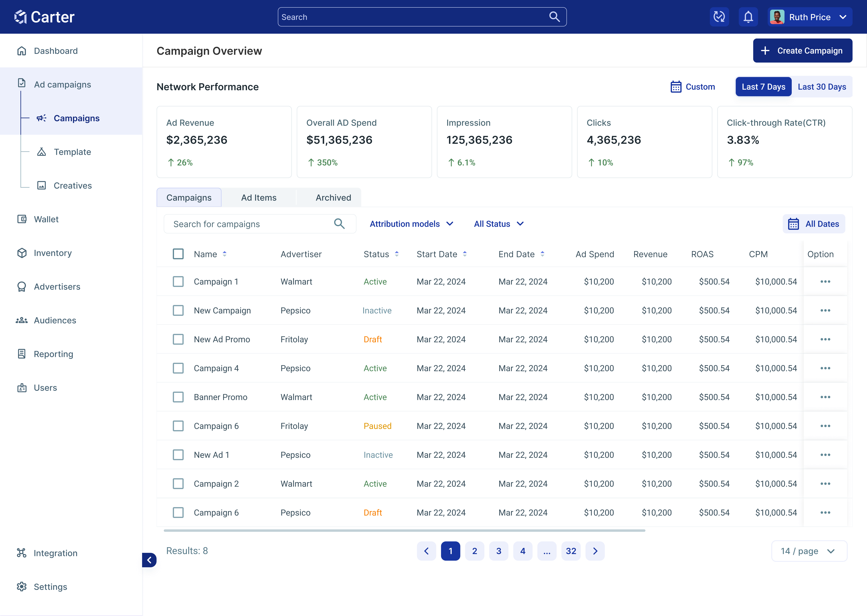
Task: Open the All Status filter dropdown
Action: click(499, 224)
